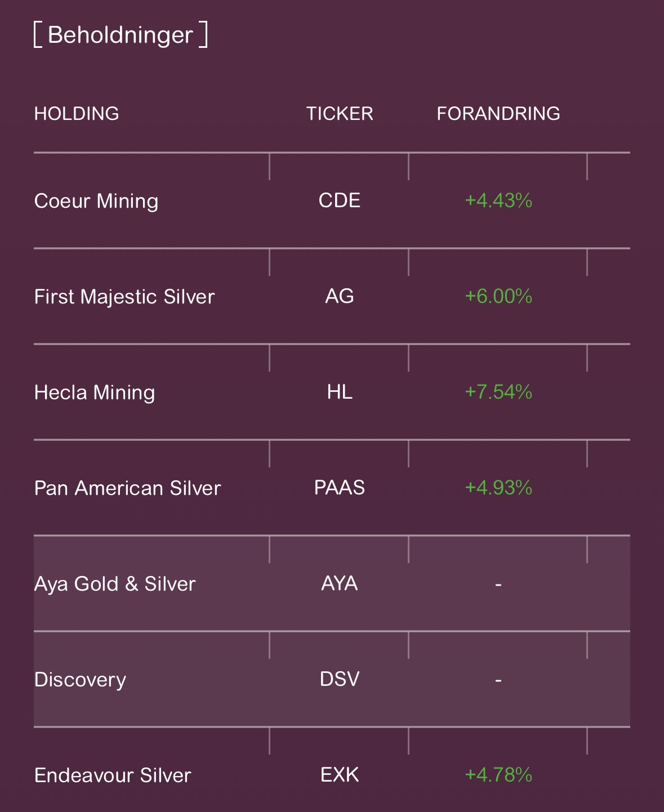
Task: Click the HL ticker symbol
Action: click(x=340, y=392)
